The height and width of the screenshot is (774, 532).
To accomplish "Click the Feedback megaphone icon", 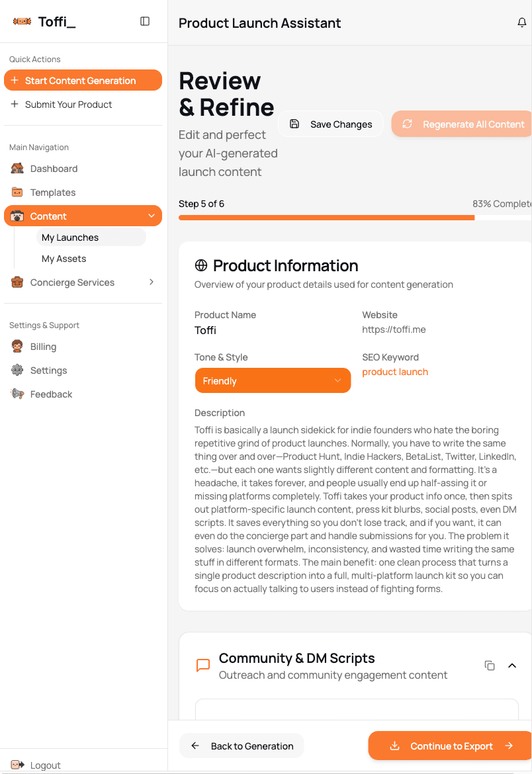I will (17, 394).
